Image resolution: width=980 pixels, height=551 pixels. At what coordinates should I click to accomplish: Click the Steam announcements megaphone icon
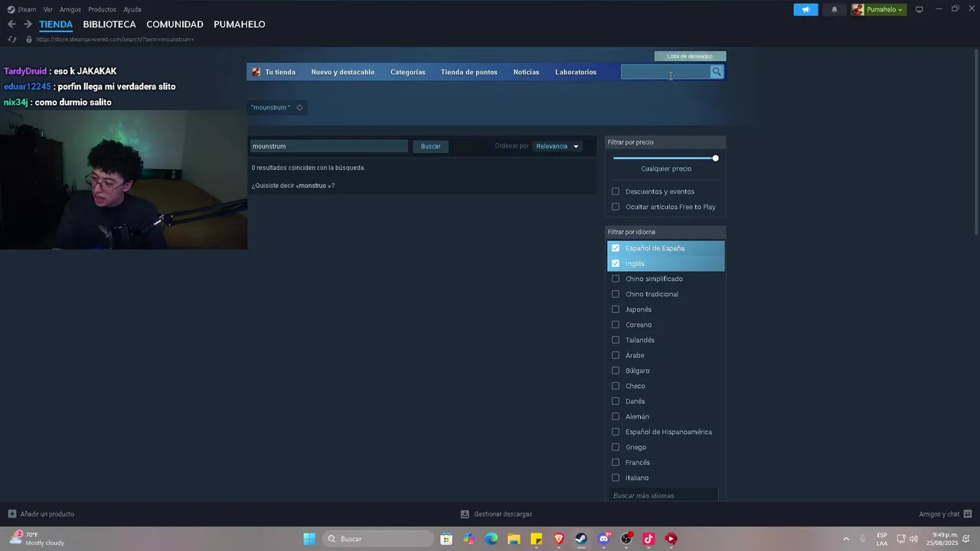click(x=805, y=9)
